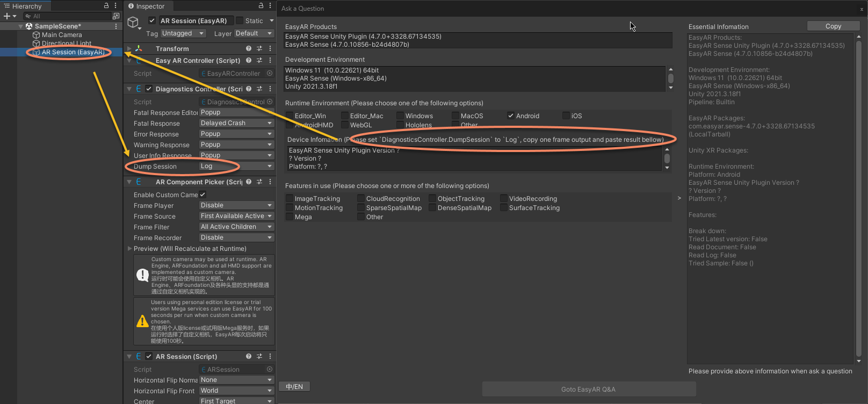
Task: Disable the AR Session script checkbox
Action: [149, 356]
